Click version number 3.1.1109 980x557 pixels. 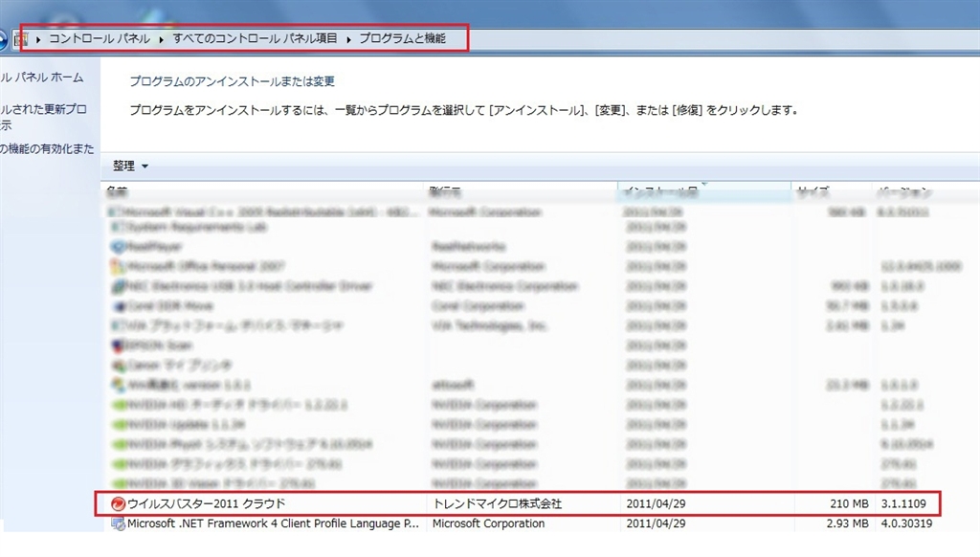click(903, 503)
